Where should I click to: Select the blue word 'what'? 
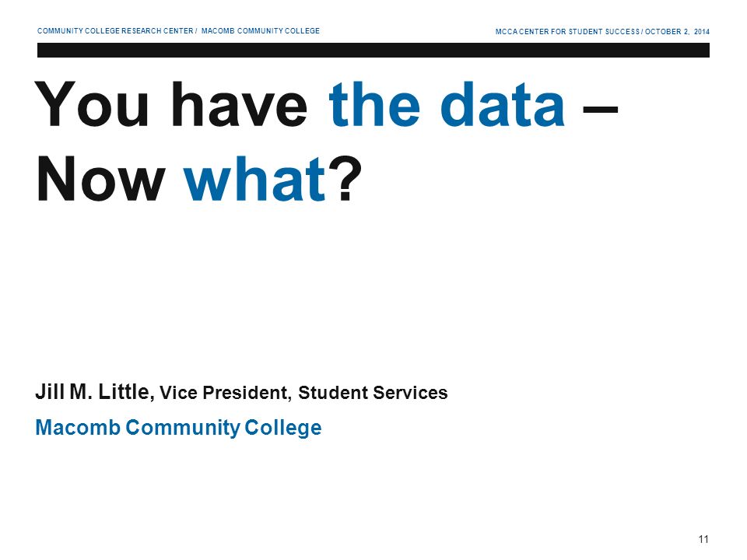[x=255, y=179]
